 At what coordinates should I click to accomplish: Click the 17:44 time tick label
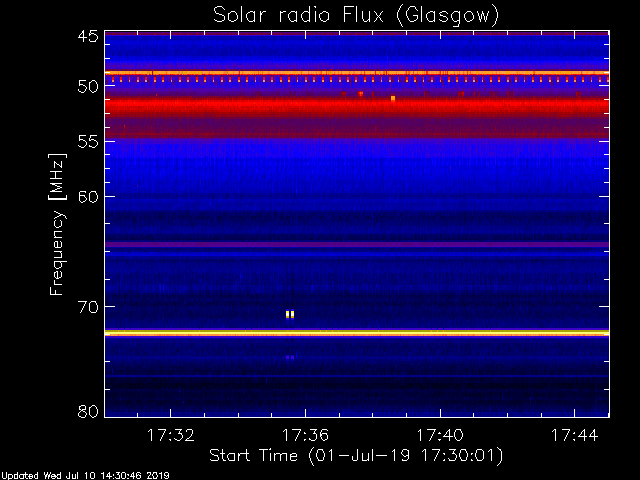click(575, 435)
